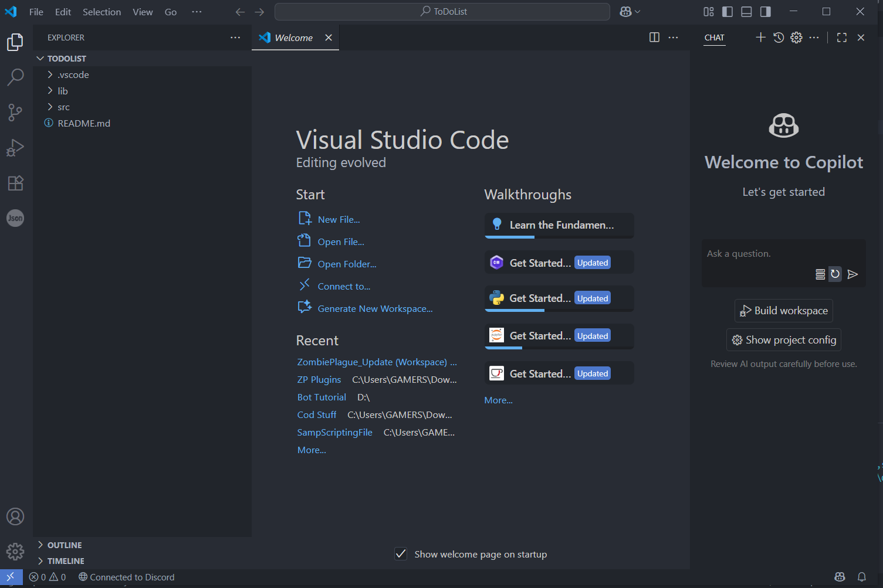Viewport: 883px width, 588px height.
Task: Click Connected to Discord status item
Action: [127, 577]
